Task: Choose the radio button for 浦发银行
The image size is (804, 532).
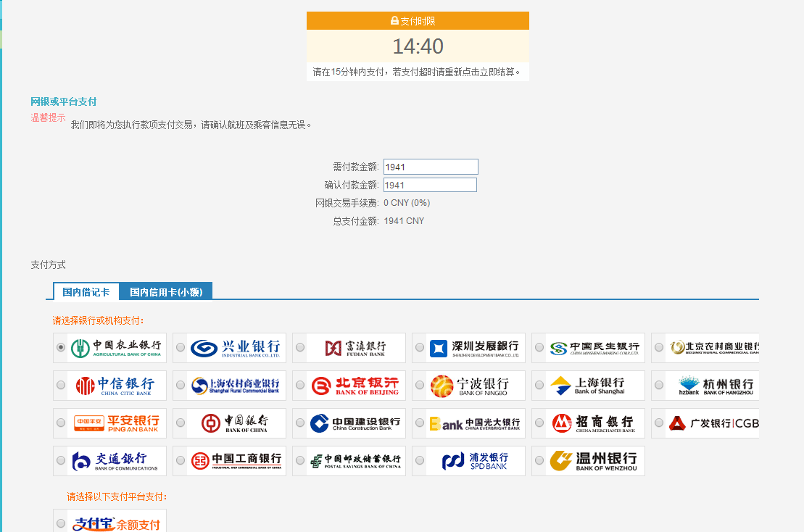Action: [x=420, y=460]
